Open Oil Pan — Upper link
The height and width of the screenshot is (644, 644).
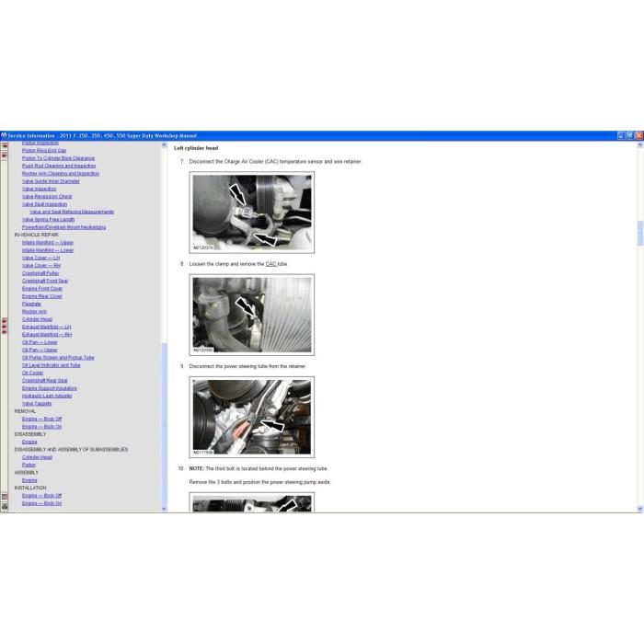(x=40, y=350)
